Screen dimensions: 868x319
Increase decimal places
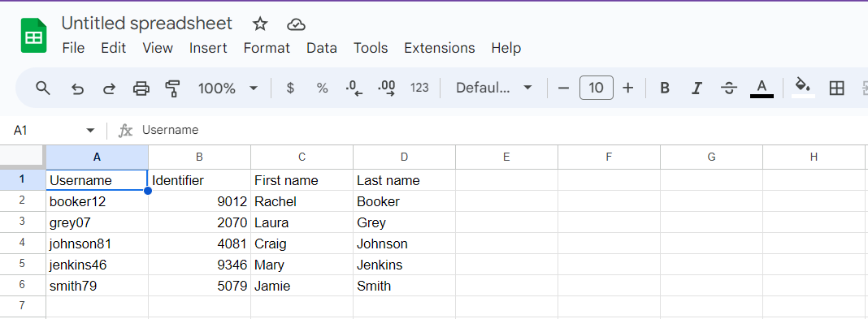[386, 88]
